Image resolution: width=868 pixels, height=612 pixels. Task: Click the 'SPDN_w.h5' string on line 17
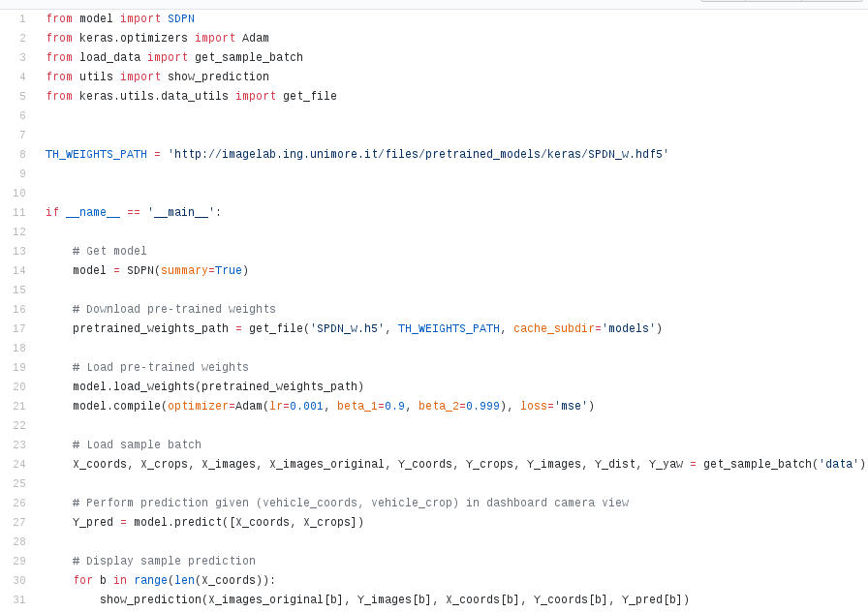pos(347,328)
